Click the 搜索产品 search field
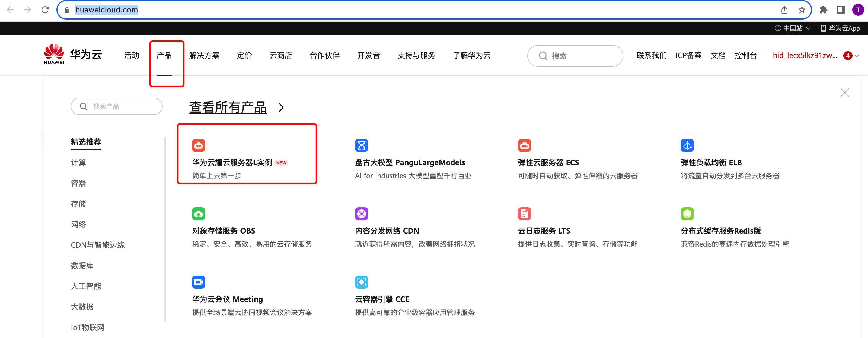Viewport: 868px width, 338px height. pyautogui.click(x=117, y=107)
